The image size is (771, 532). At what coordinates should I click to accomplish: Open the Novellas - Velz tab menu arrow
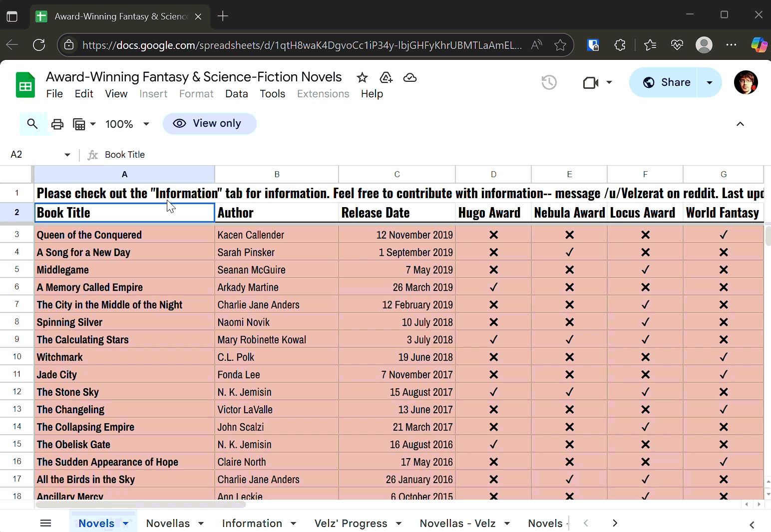point(507,524)
